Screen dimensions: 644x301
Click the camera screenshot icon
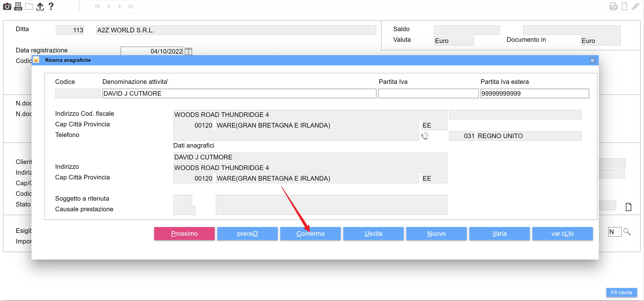click(7, 6)
